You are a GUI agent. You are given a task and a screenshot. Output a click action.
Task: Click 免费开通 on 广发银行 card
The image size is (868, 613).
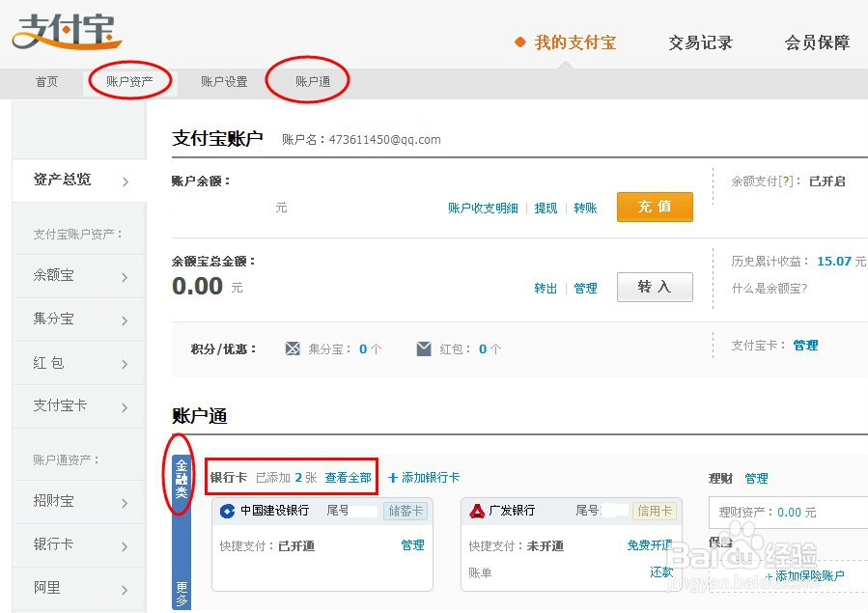pos(650,545)
